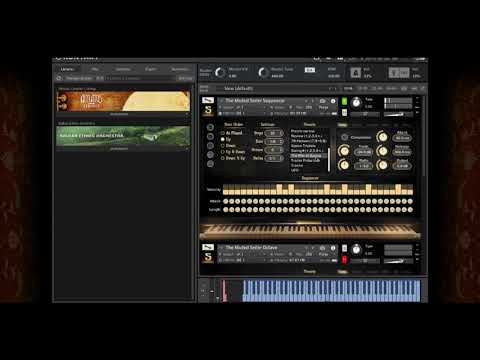Screen dimensions: 480x360
Task: Click the compressor Output knob
Action: coord(382,165)
